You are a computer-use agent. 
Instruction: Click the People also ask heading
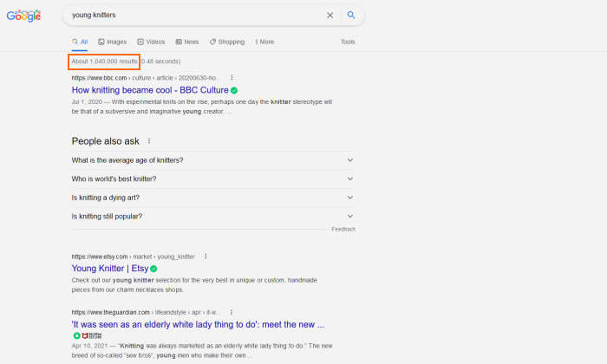point(105,141)
